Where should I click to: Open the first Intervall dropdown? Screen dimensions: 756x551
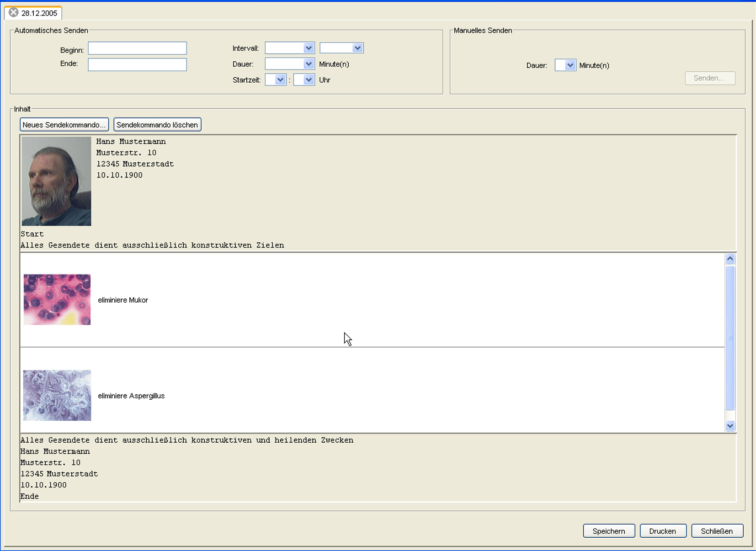click(x=290, y=48)
